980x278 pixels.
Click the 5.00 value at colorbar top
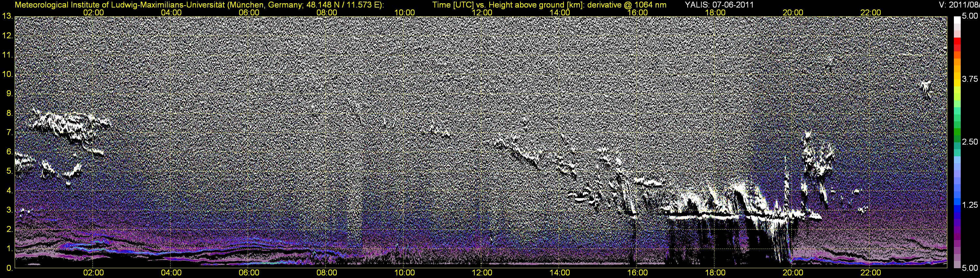pyautogui.click(x=970, y=16)
